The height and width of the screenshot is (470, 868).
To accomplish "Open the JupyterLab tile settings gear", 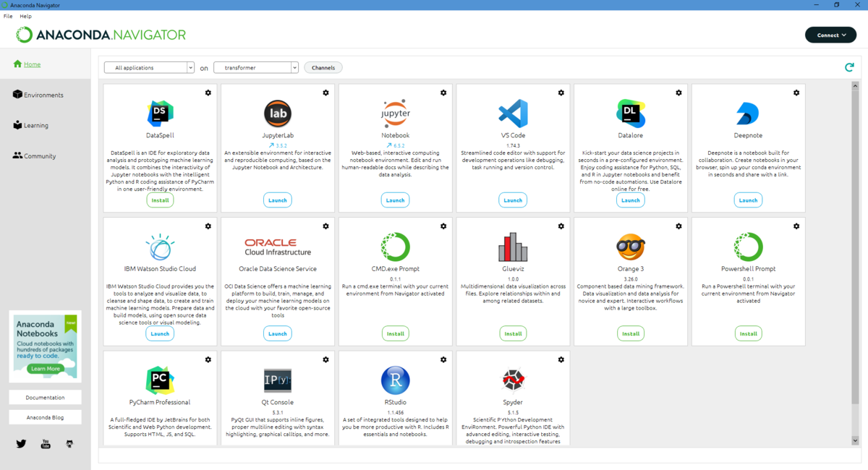I will coord(325,93).
